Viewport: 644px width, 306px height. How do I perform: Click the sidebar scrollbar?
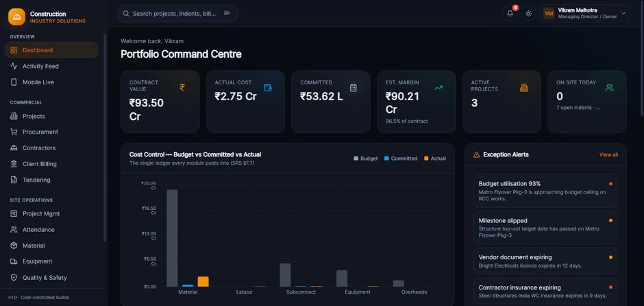click(x=105, y=137)
